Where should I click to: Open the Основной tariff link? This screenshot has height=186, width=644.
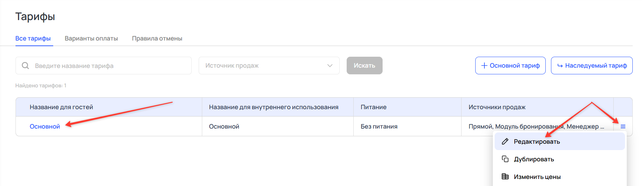point(45,126)
